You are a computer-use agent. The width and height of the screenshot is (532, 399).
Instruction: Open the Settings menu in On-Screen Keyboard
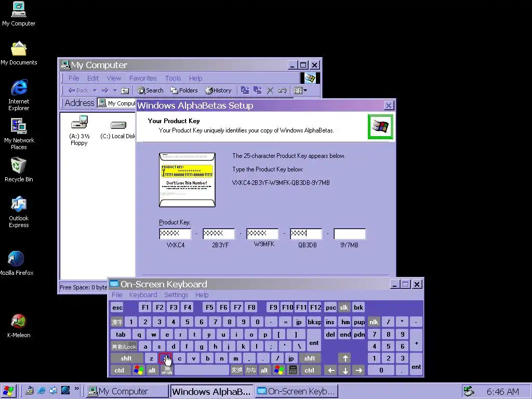click(176, 295)
